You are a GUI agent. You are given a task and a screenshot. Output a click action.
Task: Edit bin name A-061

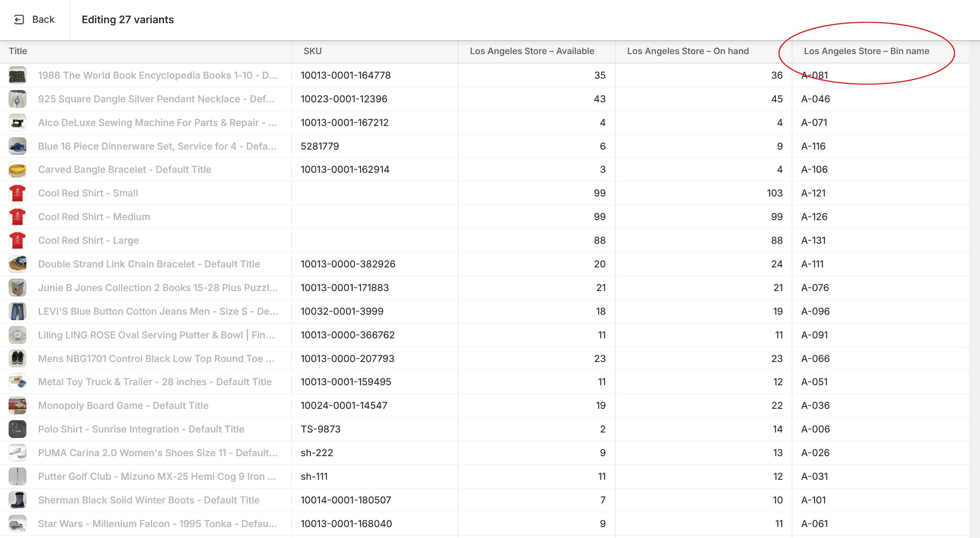[x=880, y=524]
